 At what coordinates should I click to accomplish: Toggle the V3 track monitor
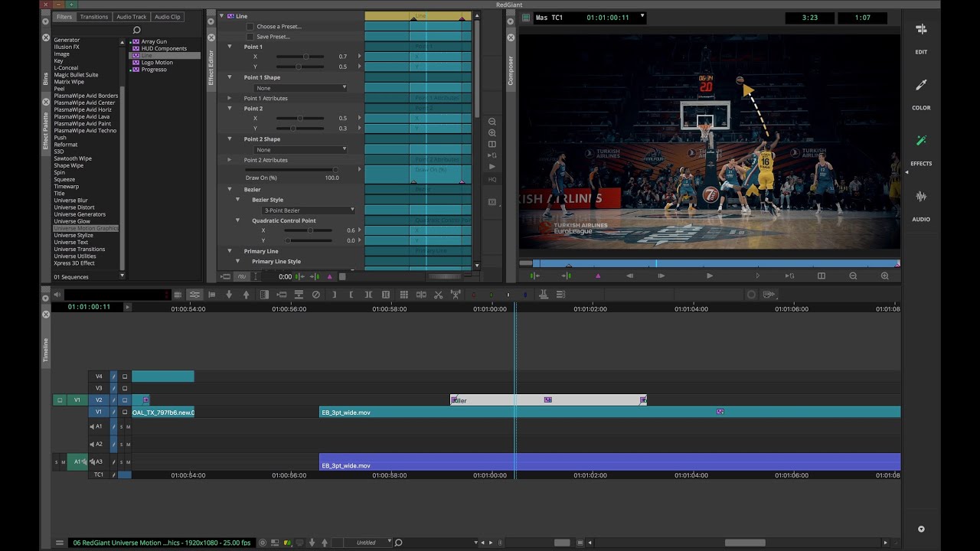click(125, 389)
